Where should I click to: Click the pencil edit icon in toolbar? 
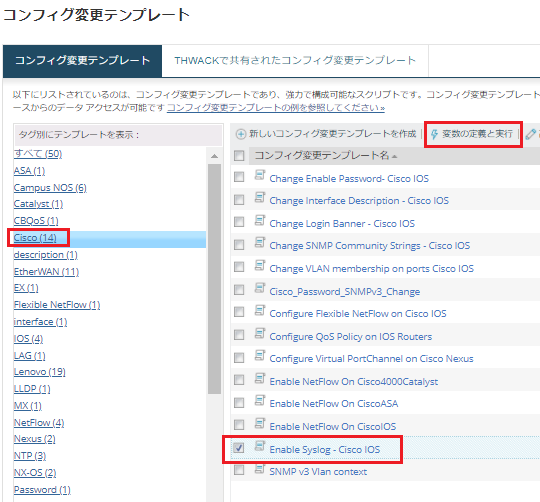(x=531, y=134)
